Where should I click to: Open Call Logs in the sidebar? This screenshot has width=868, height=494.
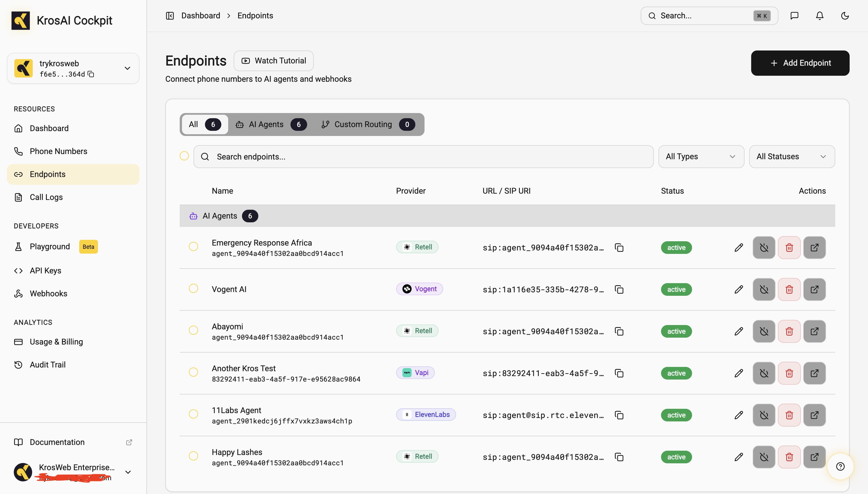pyautogui.click(x=46, y=197)
